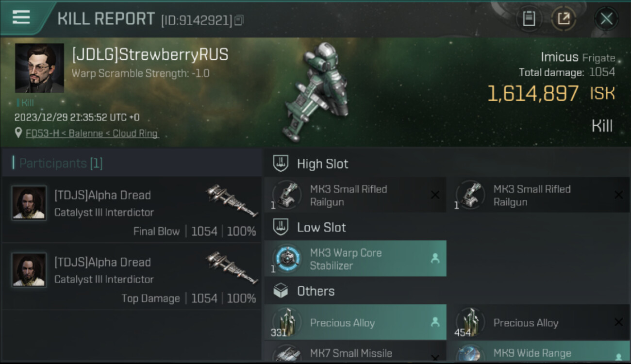Image resolution: width=631 pixels, height=364 pixels.
Task: Click the first MK3 Small Rifled Railgun
Action: click(x=355, y=195)
